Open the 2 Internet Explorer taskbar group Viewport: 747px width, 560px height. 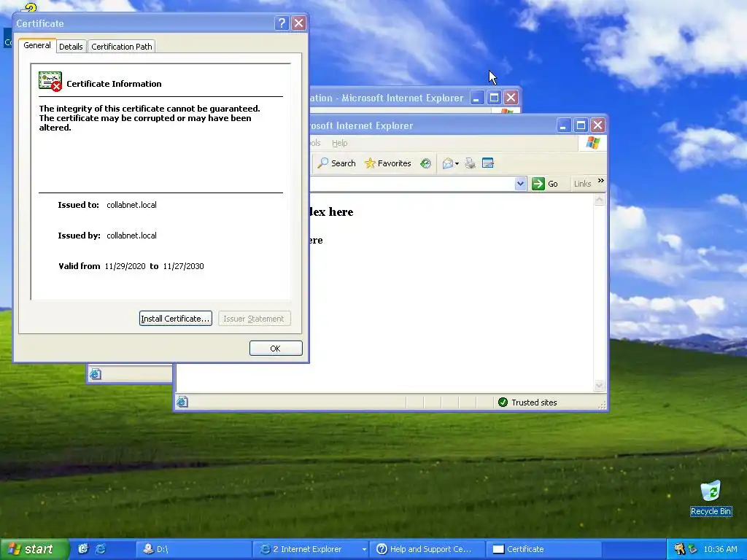pyautogui.click(x=310, y=549)
